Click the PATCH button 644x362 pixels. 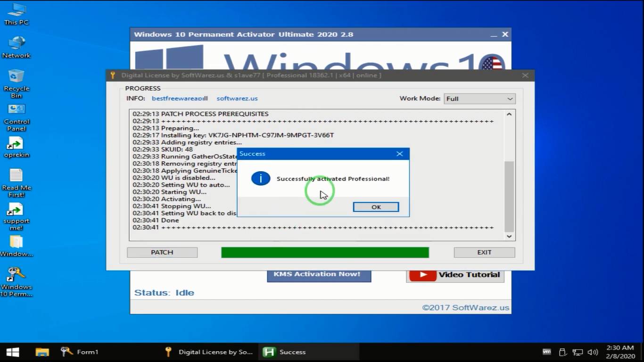tap(162, 253)
